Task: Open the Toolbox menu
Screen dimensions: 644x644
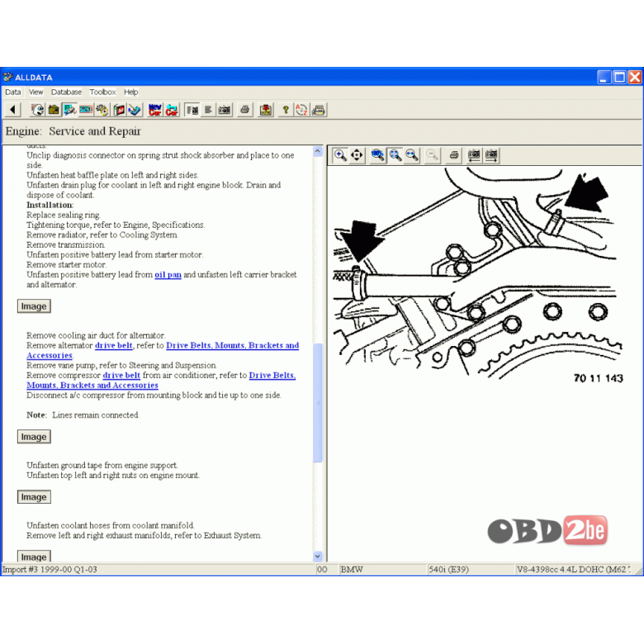Action: [x=102, y=92]
